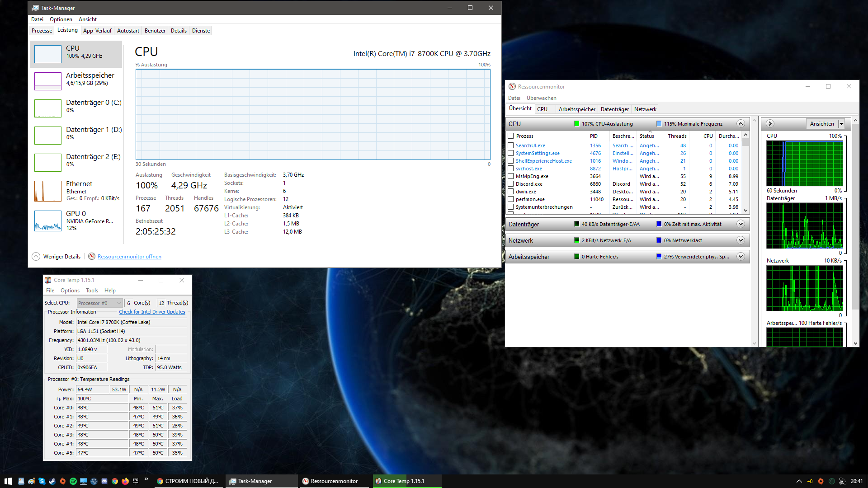Open Spotify from the taskbar
The height and width of the screenshot is (488, 868).
click(73, 481)
